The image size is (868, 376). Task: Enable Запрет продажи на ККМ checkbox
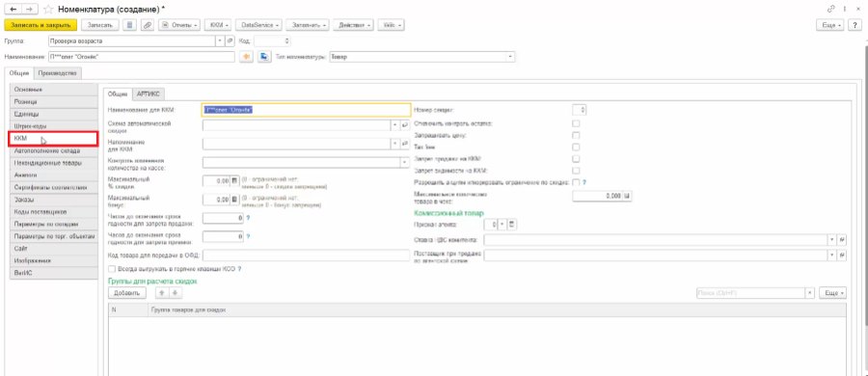click(577, 159)
